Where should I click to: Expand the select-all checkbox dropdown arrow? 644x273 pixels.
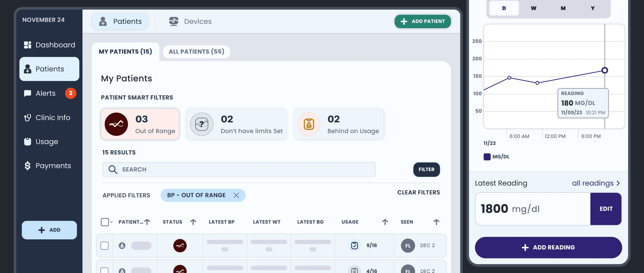pos(111,222)
